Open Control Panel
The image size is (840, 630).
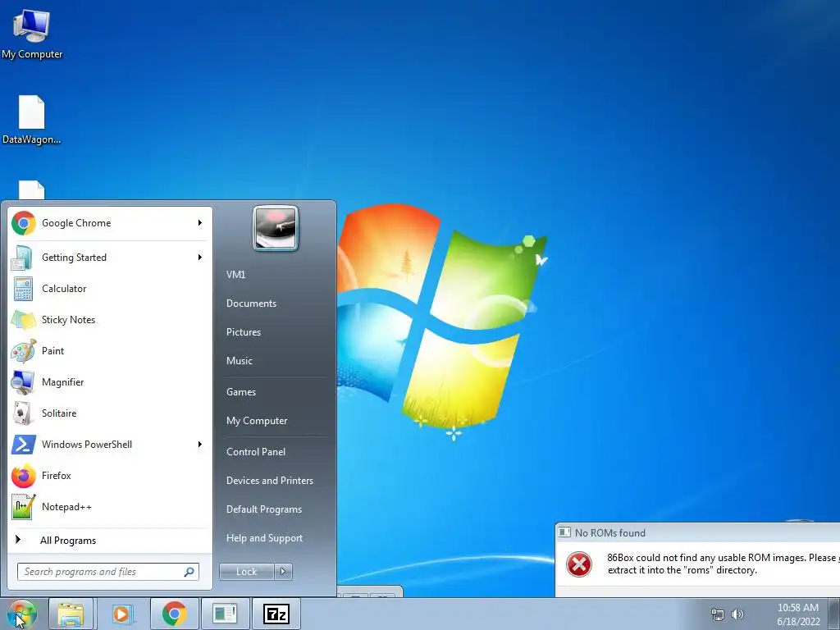[x=256, y=452]
